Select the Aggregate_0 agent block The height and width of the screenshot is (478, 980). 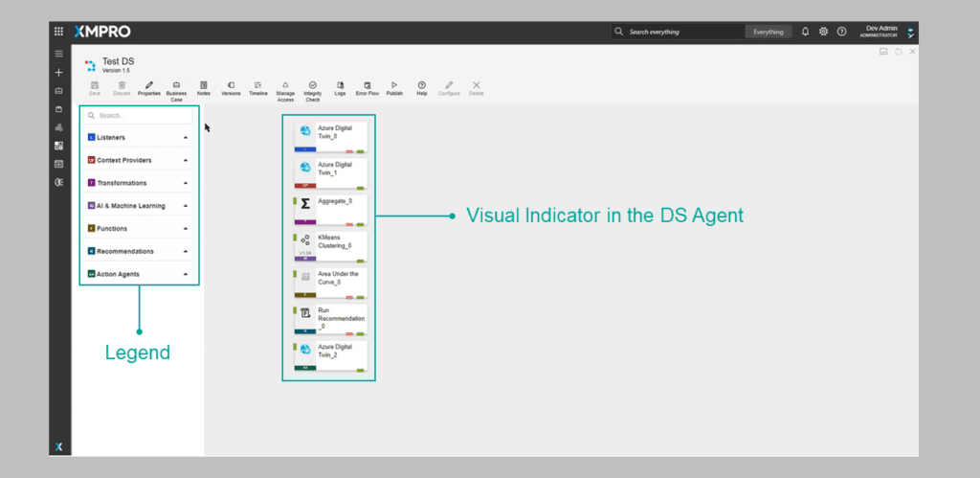(330, 208)
